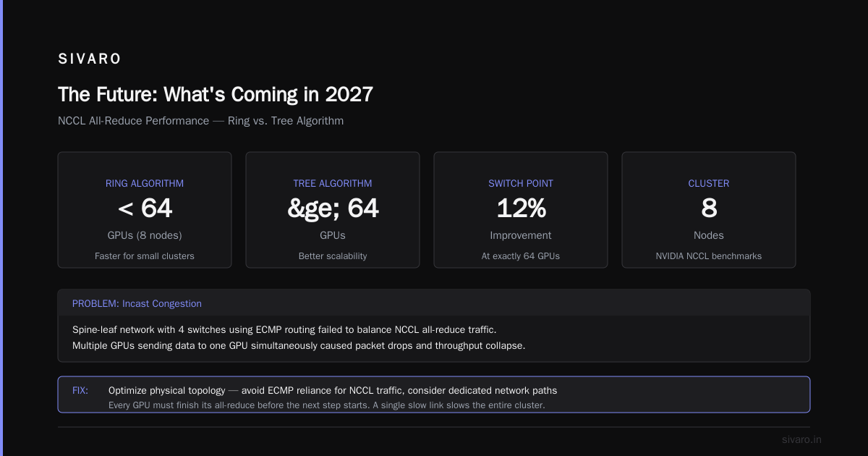Screen dimensions: 868x456
Task: Click the 8 Nodes value
Action: coord(709,208)
